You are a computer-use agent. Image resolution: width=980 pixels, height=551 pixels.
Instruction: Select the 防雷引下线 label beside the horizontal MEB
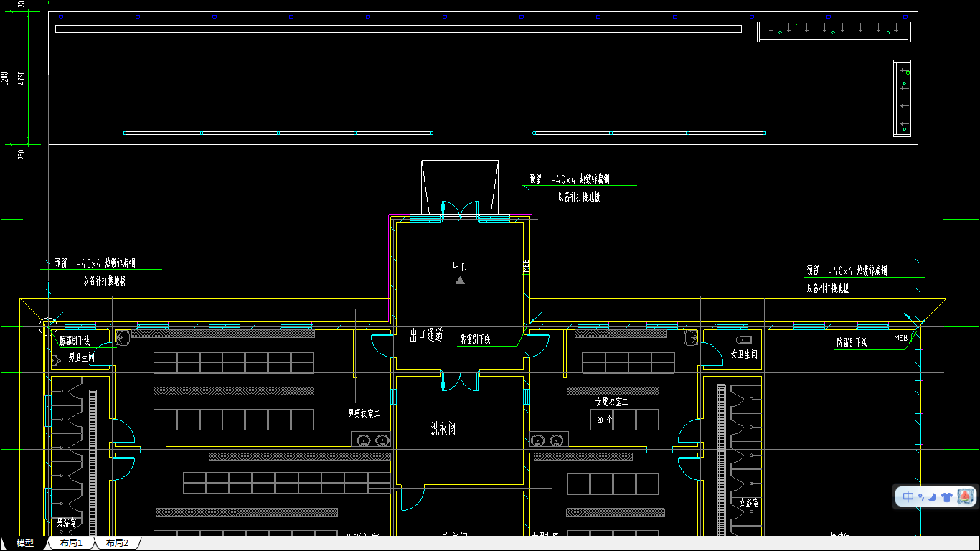(852, 343)
